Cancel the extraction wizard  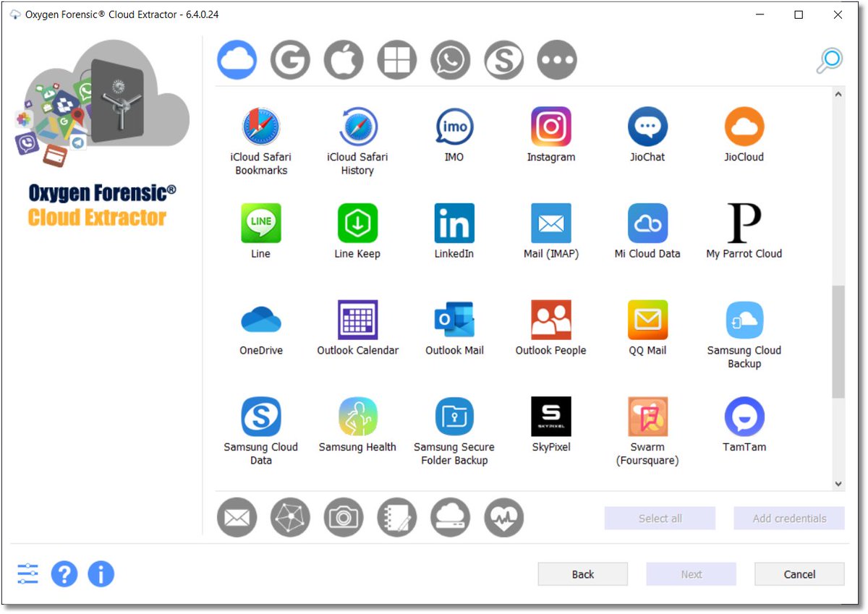pyautogui.click(x=799, y=574)
